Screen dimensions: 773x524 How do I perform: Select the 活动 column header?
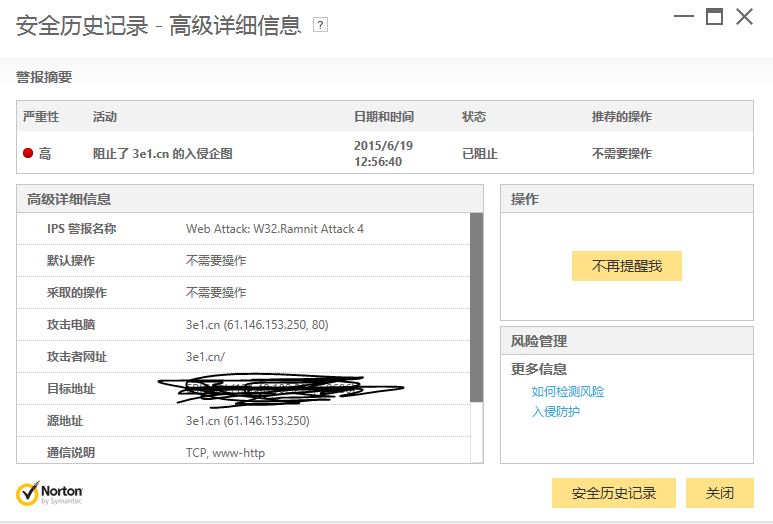point(105,117)
